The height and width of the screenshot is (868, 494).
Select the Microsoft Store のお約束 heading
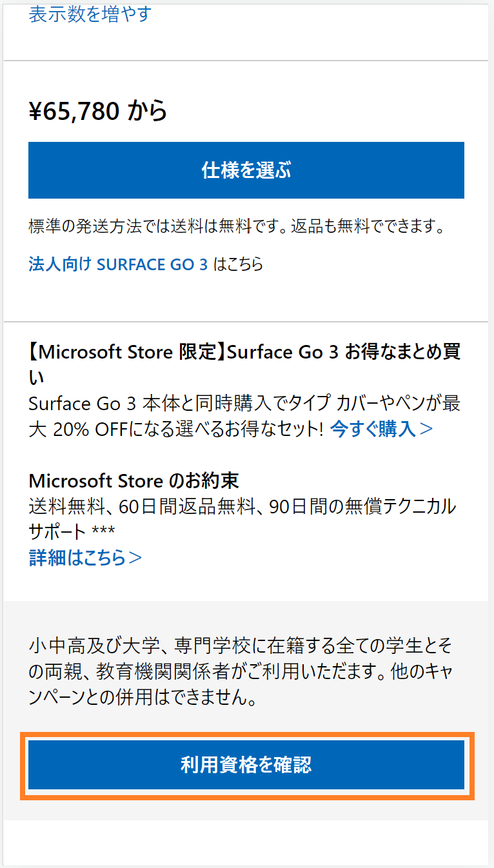click(133, 481)
